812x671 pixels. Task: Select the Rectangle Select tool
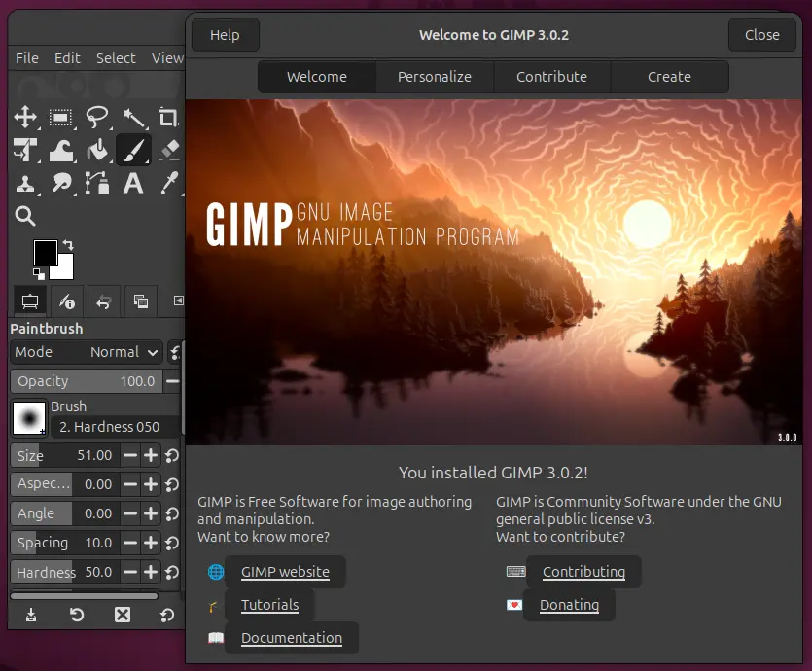tap(61, 117)
